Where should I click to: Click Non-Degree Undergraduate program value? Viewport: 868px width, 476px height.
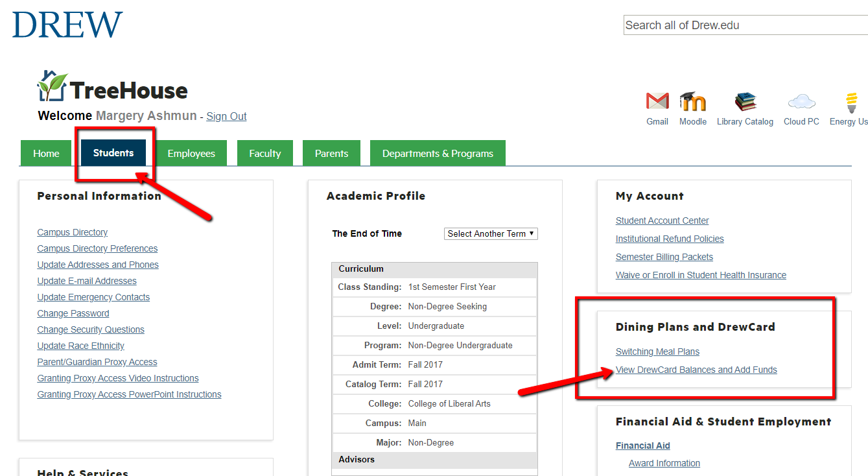(x=460, y=345)
